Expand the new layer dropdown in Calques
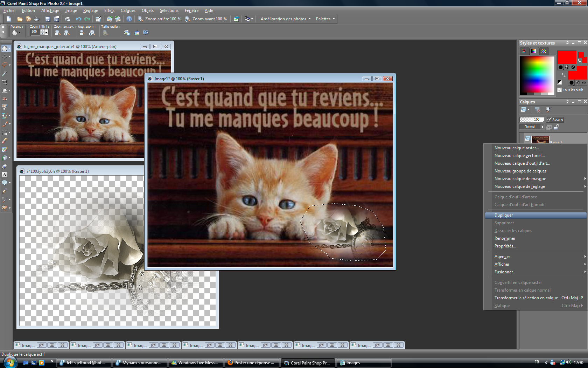Screen dimensions: 588x368 point(528,110)
